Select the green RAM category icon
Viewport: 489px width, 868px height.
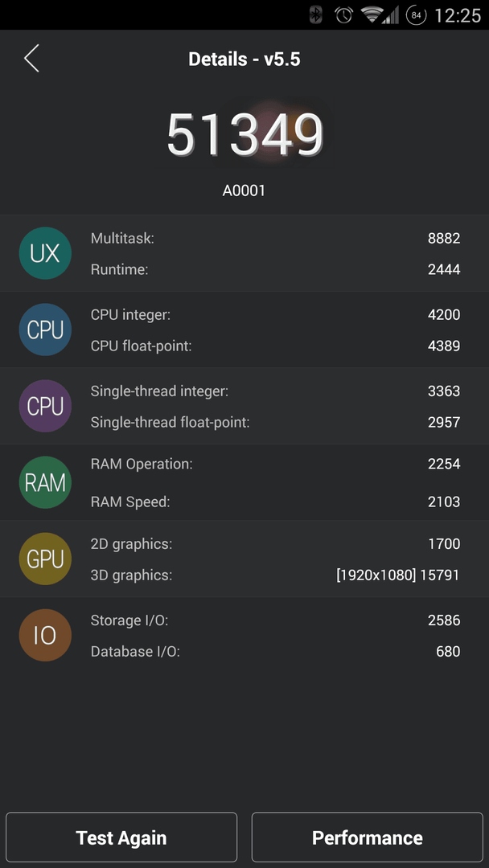pos(45,483)
